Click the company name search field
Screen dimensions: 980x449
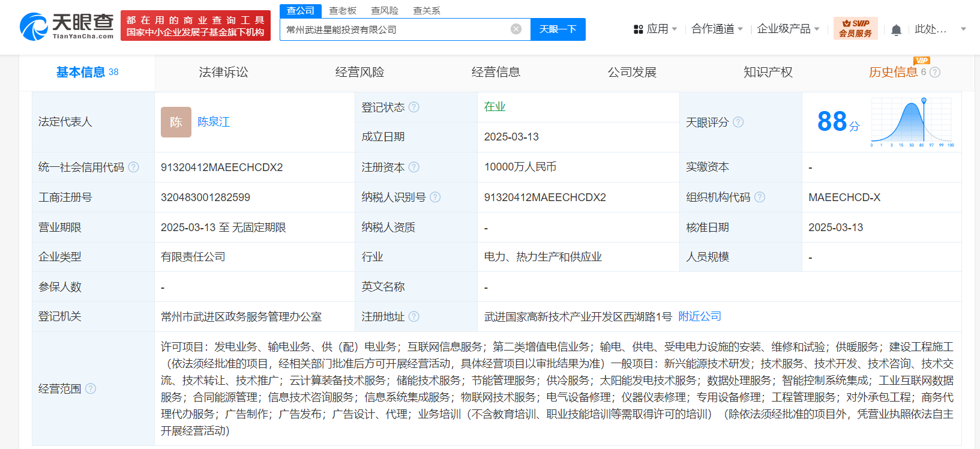pos(396,29)
